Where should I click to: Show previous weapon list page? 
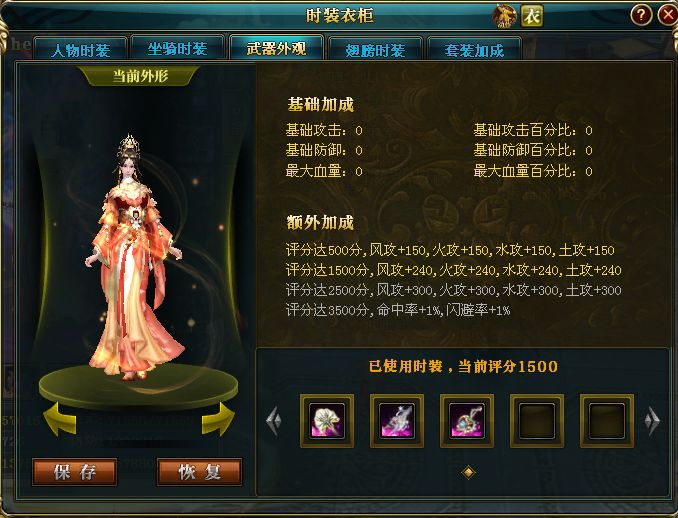274,420
